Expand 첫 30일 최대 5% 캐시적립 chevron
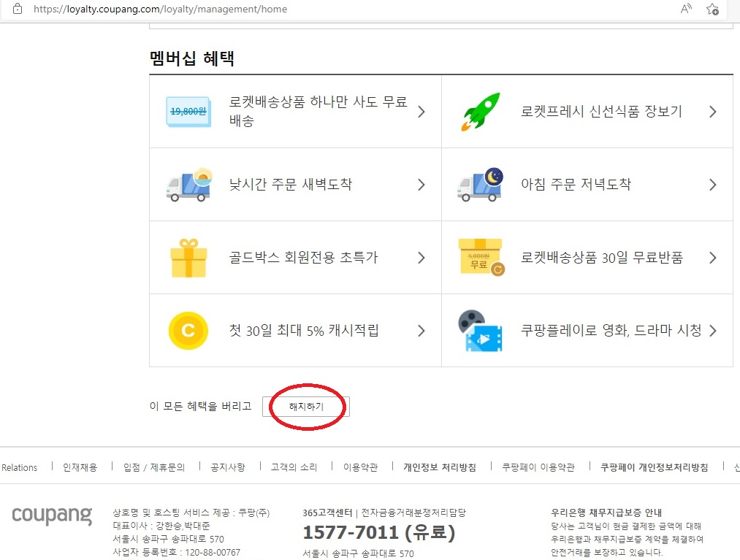 422,331
